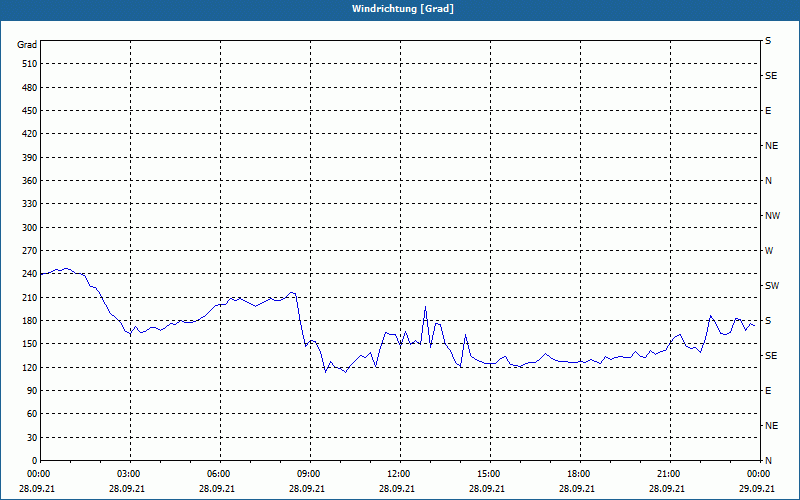This screenshot has height=500, width=800.
Task: Click the SW compass label
Action: [x=772, y=286]
